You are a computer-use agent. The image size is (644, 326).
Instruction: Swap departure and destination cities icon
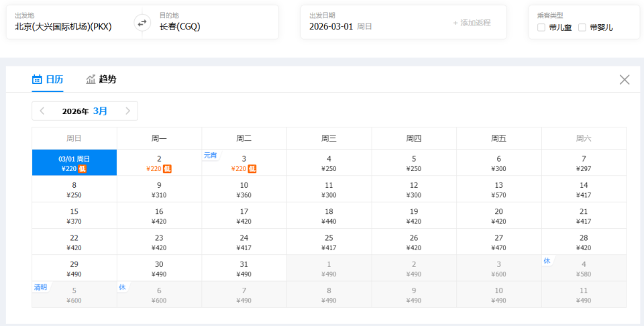click(x=142, y=23)
